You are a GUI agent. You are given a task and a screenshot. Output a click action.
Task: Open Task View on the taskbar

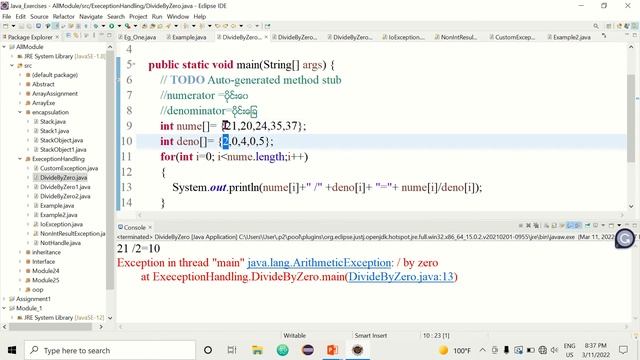(x=232, y=350)
